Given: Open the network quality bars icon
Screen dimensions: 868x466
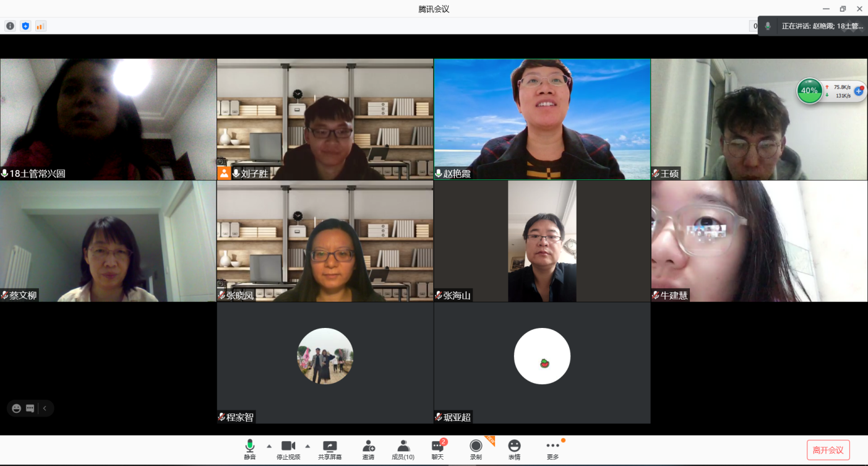Looking at the screenshot, I should point(40,26).
